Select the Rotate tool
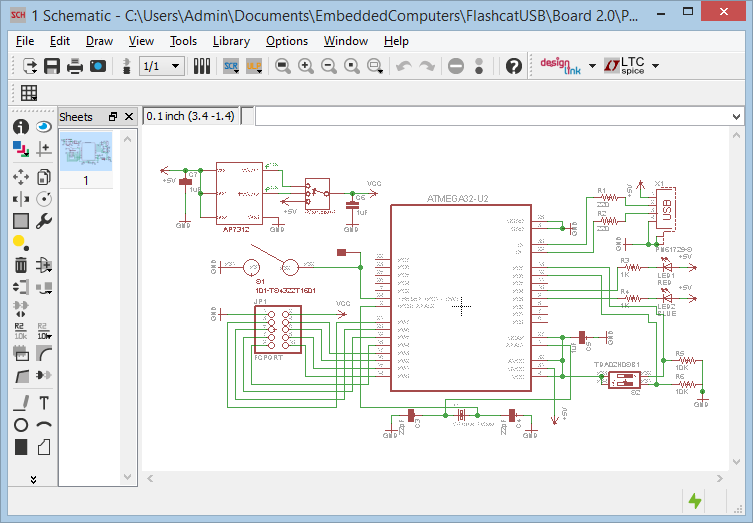Viewport: 753px width, 523px height. pyautogui.click(x=44, y=199)
